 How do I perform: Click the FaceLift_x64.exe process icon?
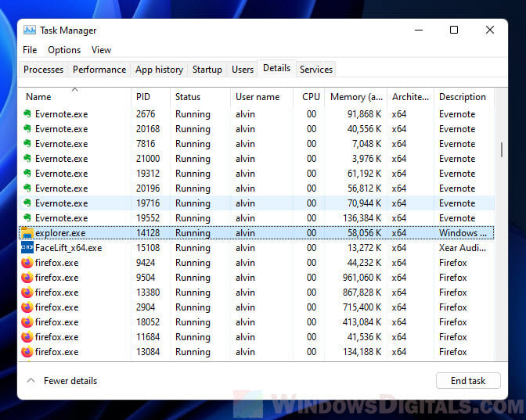pyautogui.click(x=27, y=248)
